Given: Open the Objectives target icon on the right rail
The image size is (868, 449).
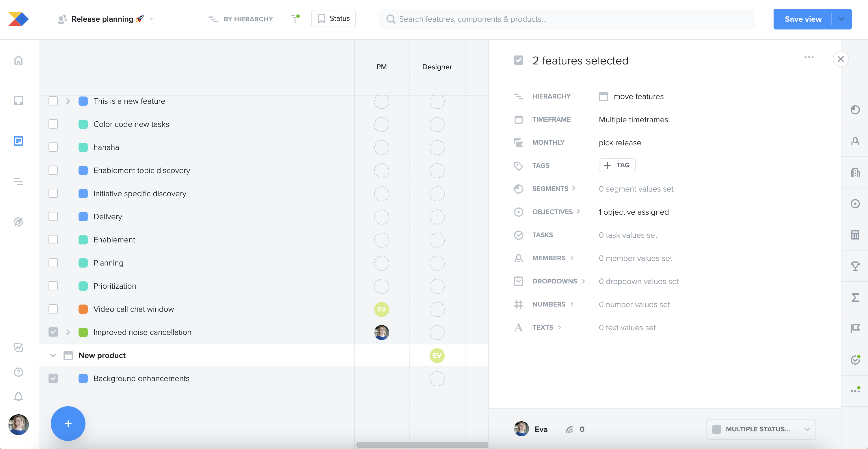Looking at the screenshot, I should click(x=856, y=204).
